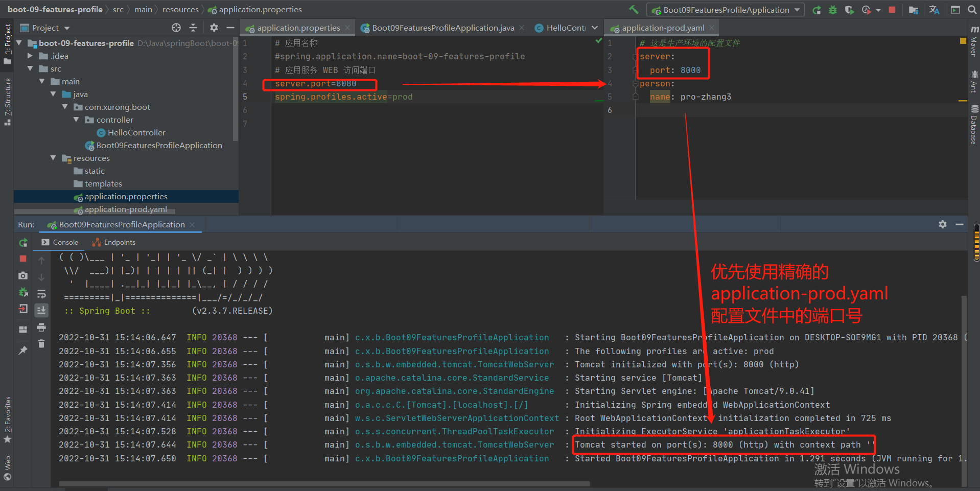This screenshot has width=980, height=491.
Task: Toggle soft-wrap in console
Action: click(41, 294)
